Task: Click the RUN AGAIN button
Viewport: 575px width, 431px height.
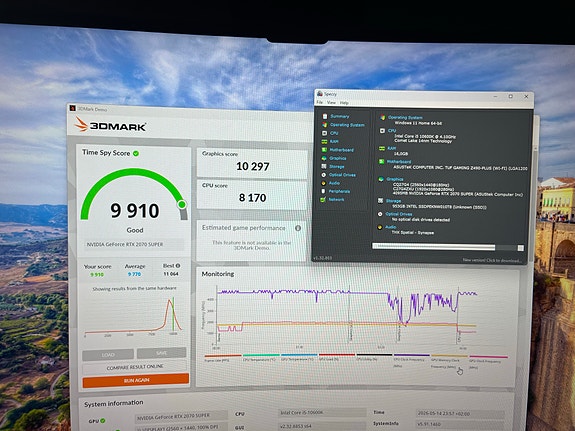Action: pos(136,380)
